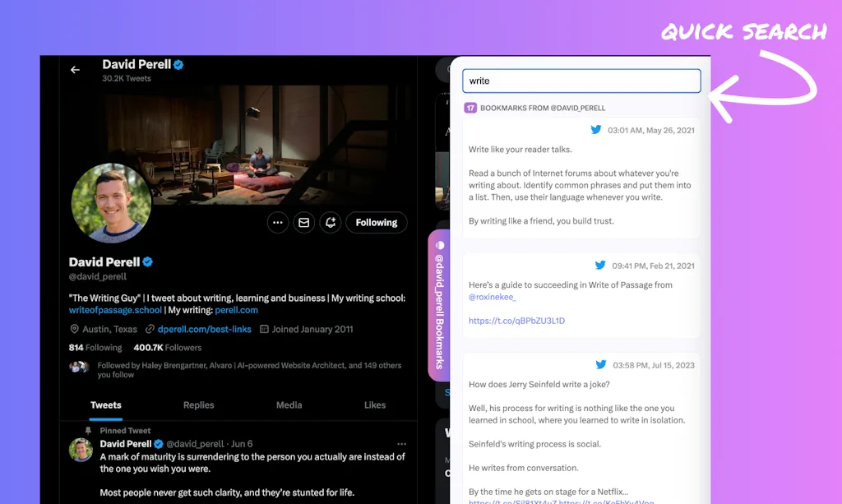Click the calendar icon next to Joined January 2011
Viewport: 842px width, 504px height.
tap(264, 329)
